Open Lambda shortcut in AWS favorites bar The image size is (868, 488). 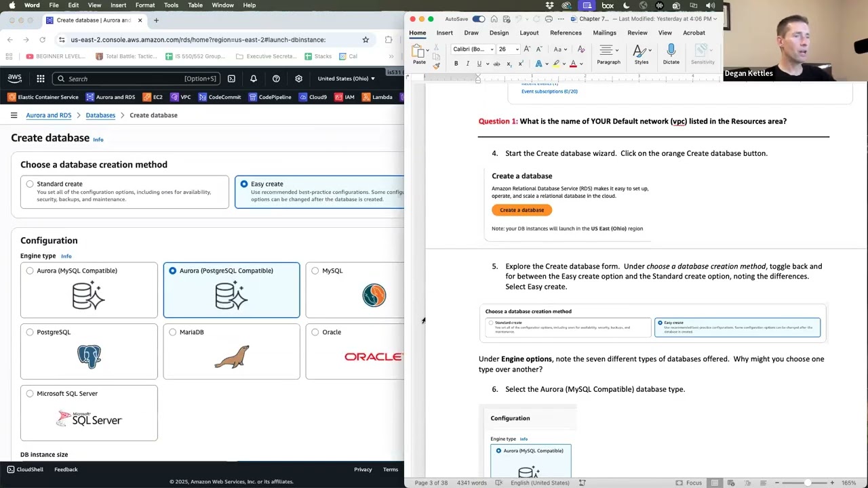377,97
